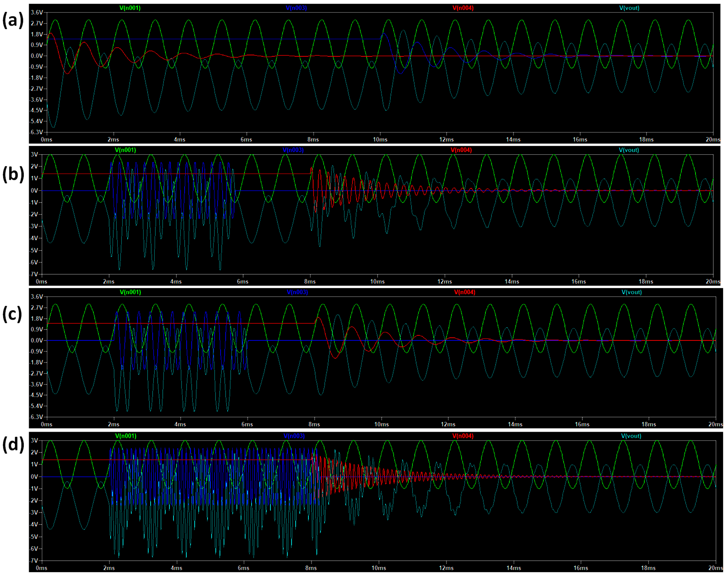This screenshot has width=728, height=576.
Task: Select V(vout) trace label in plot (a)
Action: pos(629,8)
